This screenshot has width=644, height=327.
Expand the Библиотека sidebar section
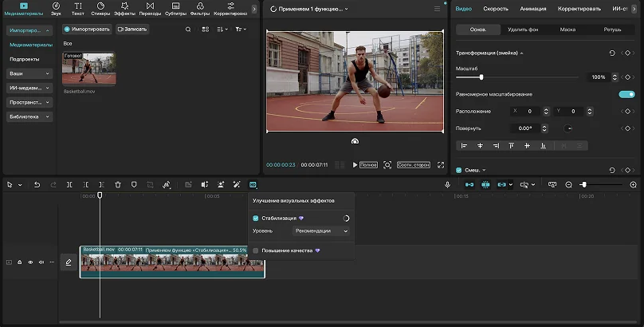tap(29, 116)
